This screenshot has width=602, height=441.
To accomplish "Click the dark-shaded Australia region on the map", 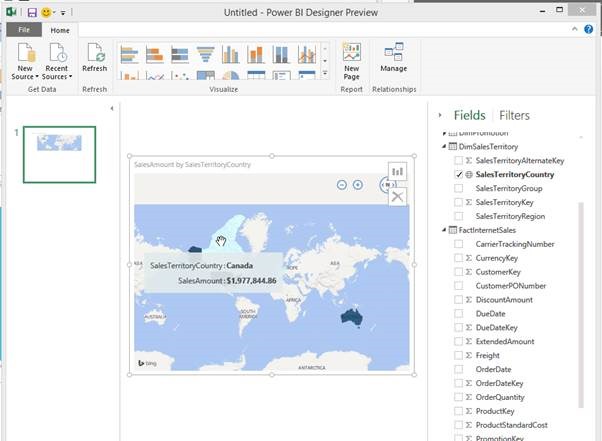I will tap(352, 317).
